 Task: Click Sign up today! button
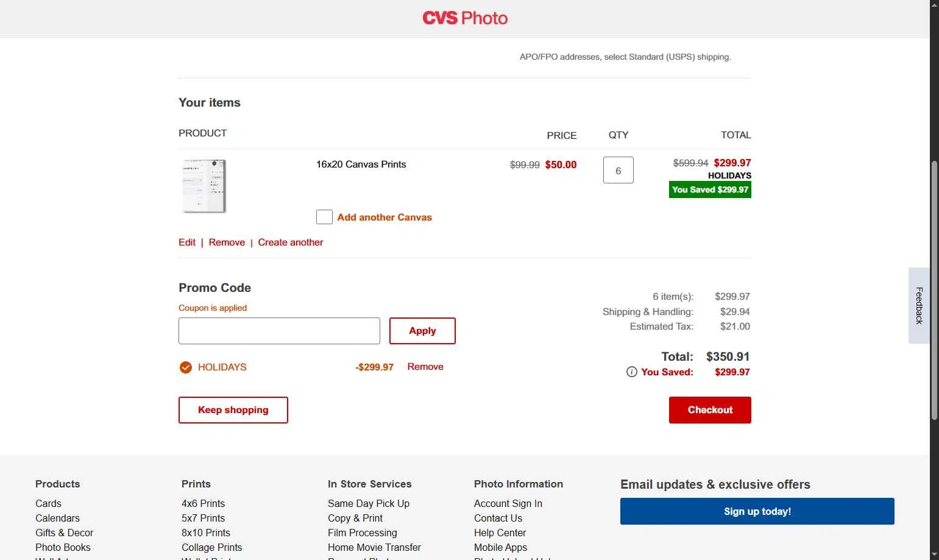point(757,511)
